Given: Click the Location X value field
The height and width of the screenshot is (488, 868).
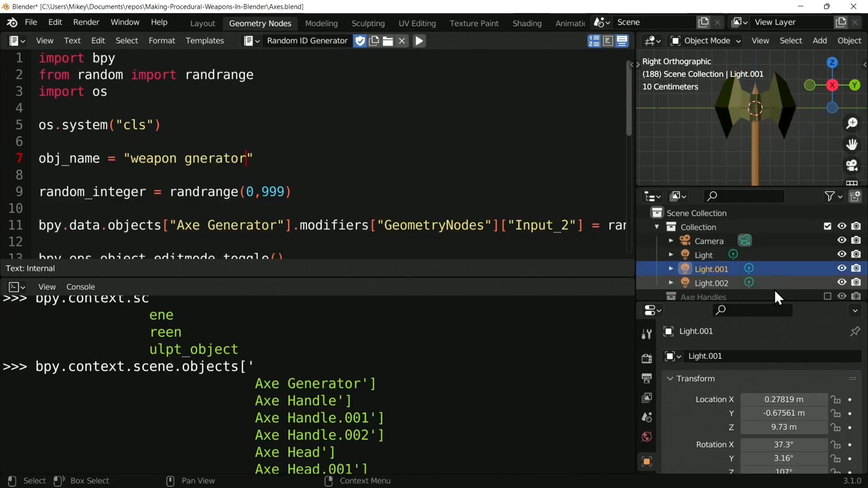Looking at the screenshot, I should (x=784, y=400).
